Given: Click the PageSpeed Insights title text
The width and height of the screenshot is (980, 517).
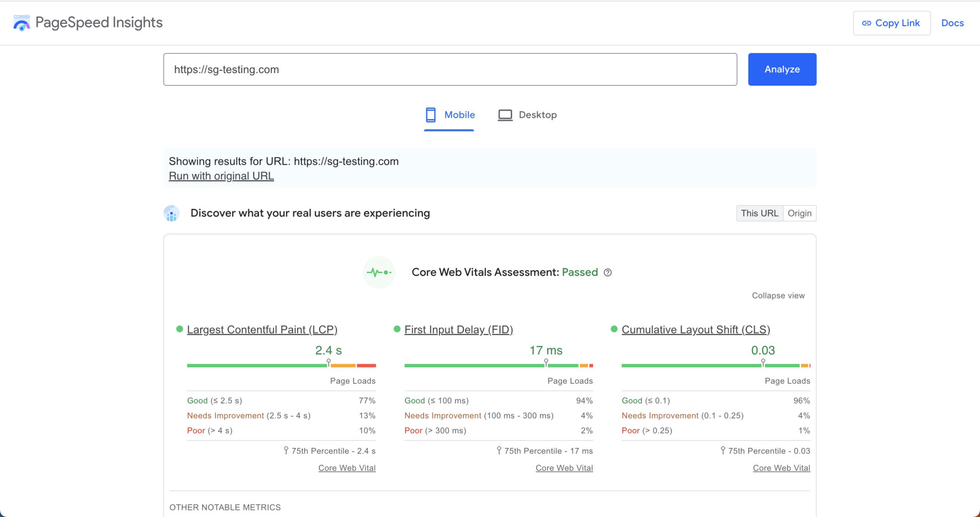Looking at the screenshot, I should click(x=99, y=23).
